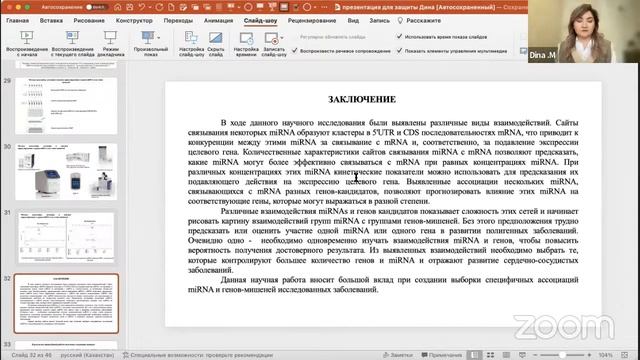Select slide 32 thumbnail
Image resolution: width=640 pixels, height=360 pixels.
pos(66,304)
